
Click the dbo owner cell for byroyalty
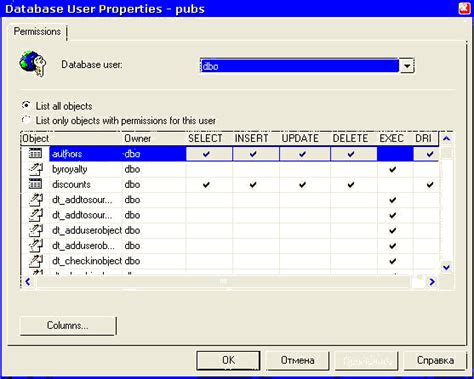[132, 169]
